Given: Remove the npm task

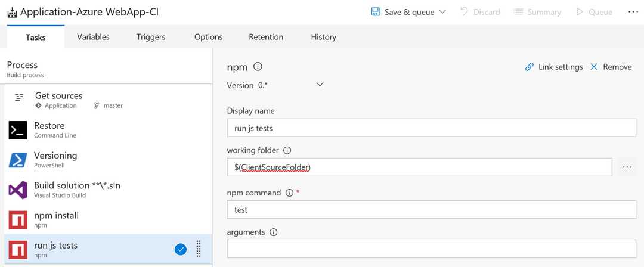Looking at the screenshot, I should 611,67.
